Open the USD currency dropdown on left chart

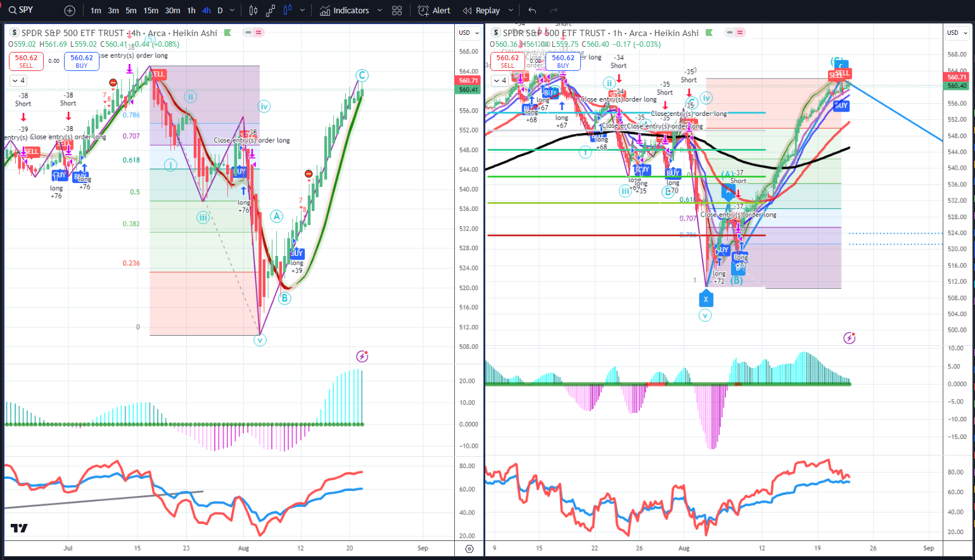click(x=469, y=33)
